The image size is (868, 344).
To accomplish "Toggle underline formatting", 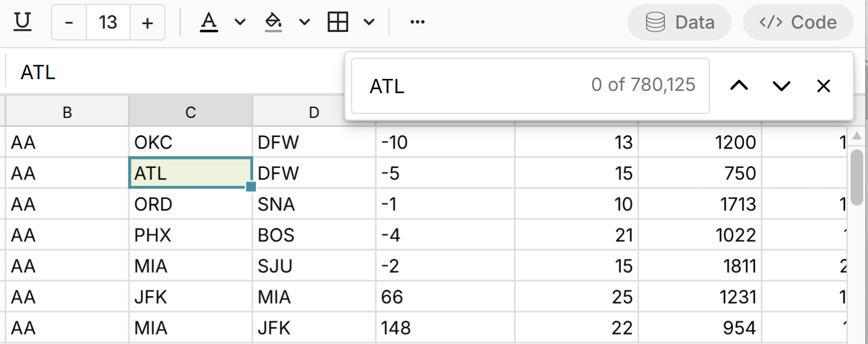I will (22, 21).
